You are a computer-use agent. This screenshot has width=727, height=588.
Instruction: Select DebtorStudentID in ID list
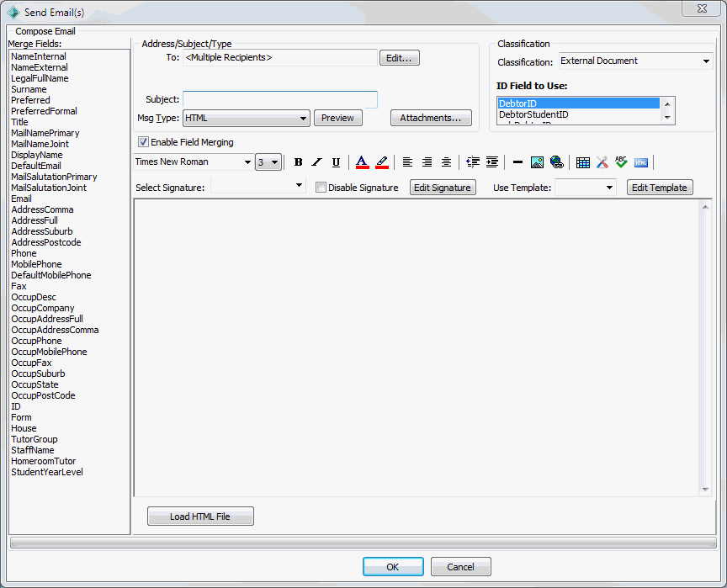(579, 114)
